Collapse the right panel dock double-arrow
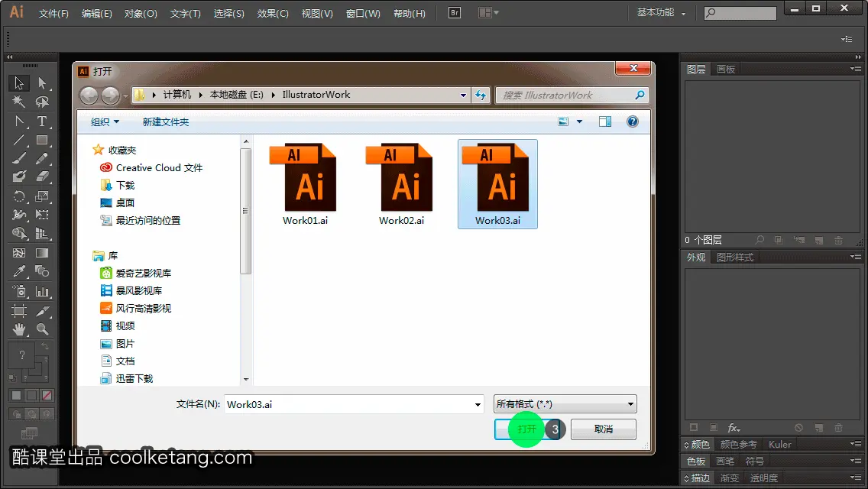The height and width of the screenshot is (489, 868). pos(858,57)
